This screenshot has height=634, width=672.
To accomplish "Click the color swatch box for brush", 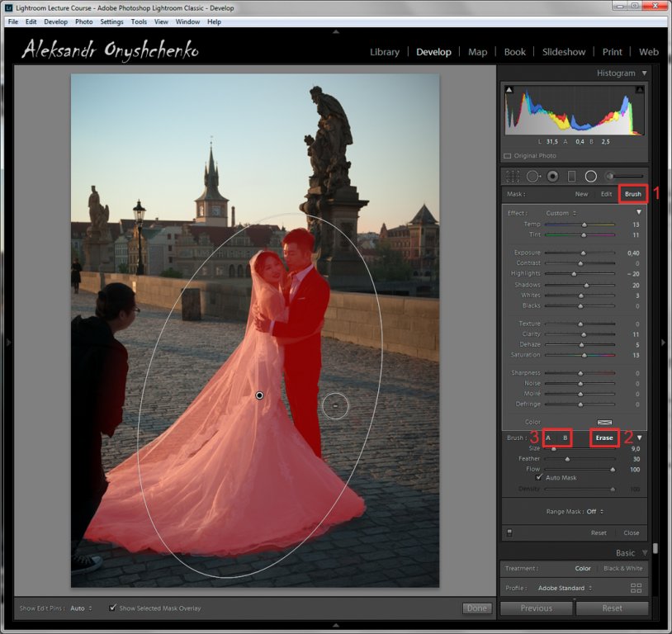I will coord(605,422).
